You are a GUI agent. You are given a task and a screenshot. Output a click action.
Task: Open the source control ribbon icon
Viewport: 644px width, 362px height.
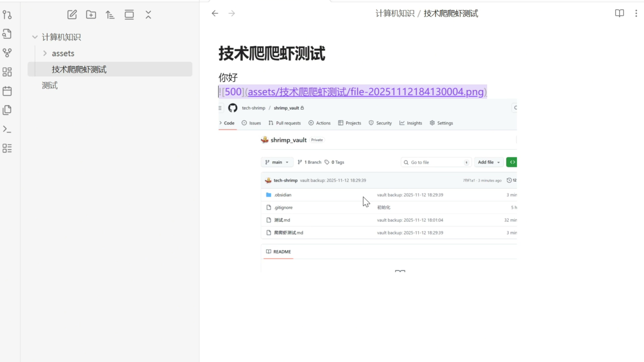tap(7, 15)
